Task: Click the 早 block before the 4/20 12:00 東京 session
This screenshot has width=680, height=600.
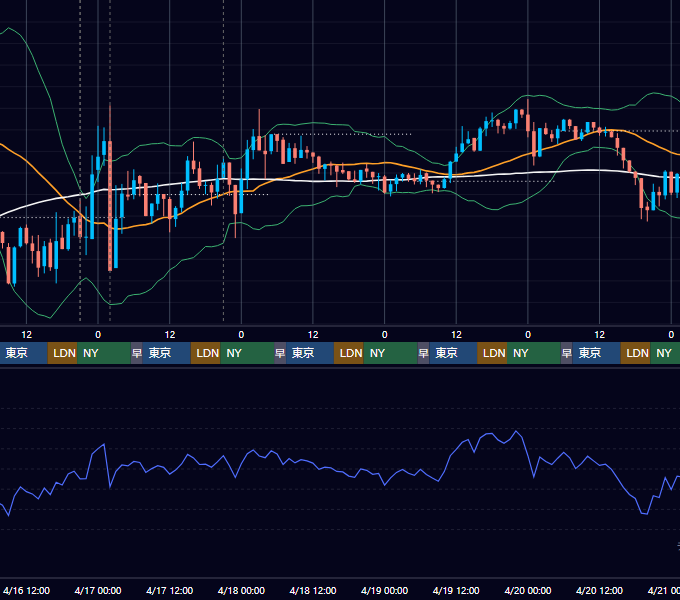Action: (x=566, y=353)
